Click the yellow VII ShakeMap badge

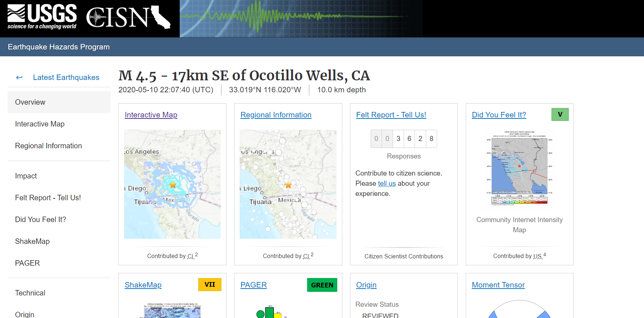click(209, 285)
